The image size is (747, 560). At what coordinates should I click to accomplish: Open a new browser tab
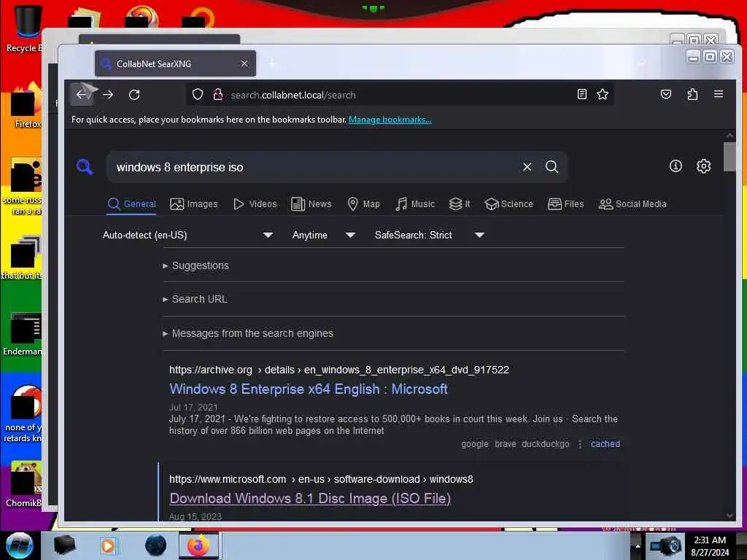[272, 63]
